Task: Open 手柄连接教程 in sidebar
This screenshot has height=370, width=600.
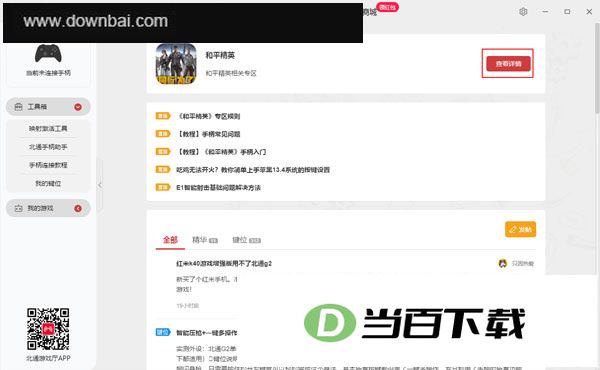Action: point(48,165)
